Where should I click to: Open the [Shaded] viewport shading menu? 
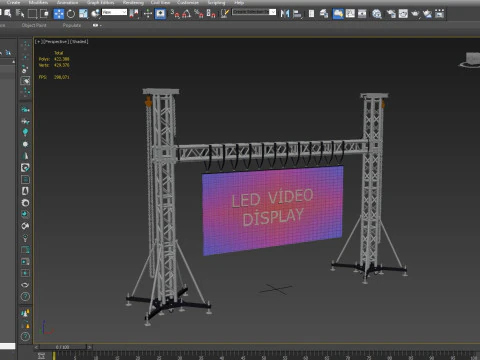pos(79,42)
